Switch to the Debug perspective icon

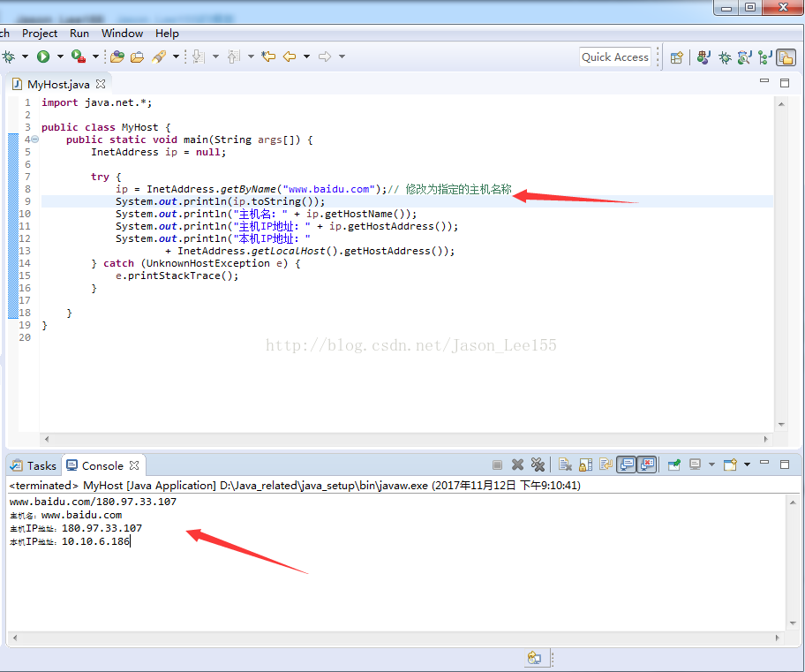pyautogui.click(x=725, y=57)
